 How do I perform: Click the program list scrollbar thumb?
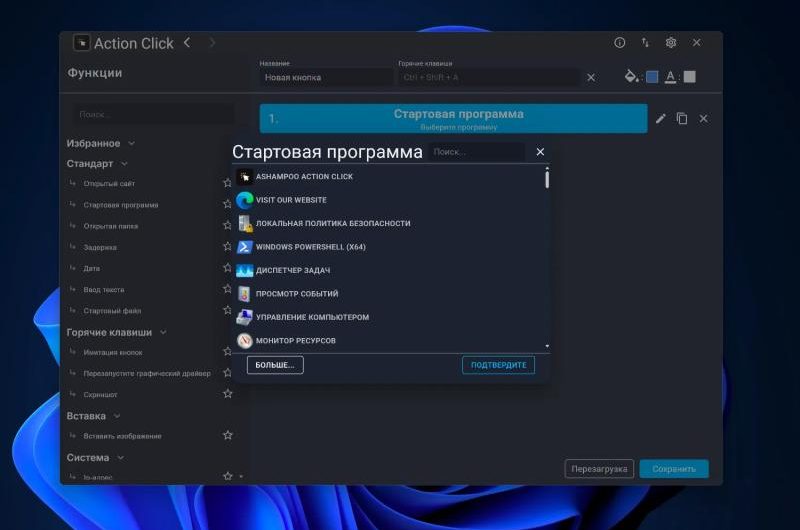(547, 179)
